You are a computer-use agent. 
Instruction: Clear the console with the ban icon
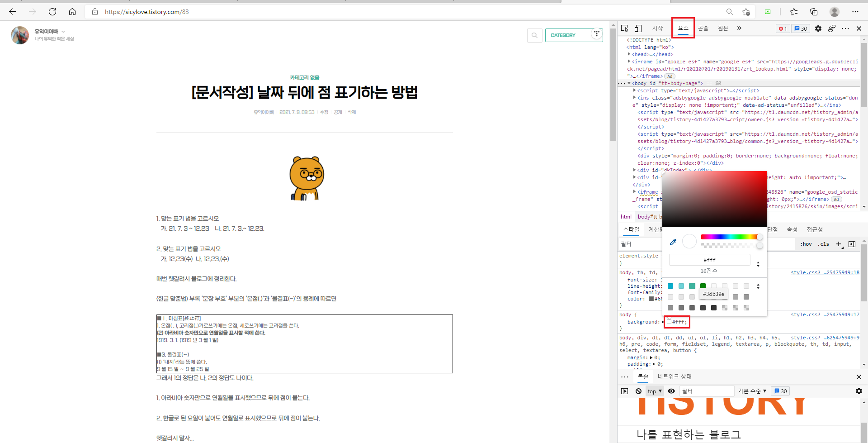pos(638,391)
